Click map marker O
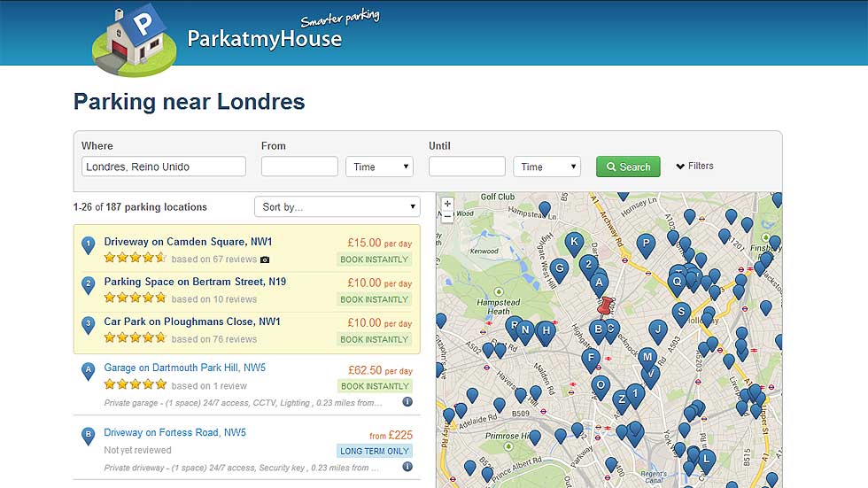The image size is (868, 488). click(601, 387)
